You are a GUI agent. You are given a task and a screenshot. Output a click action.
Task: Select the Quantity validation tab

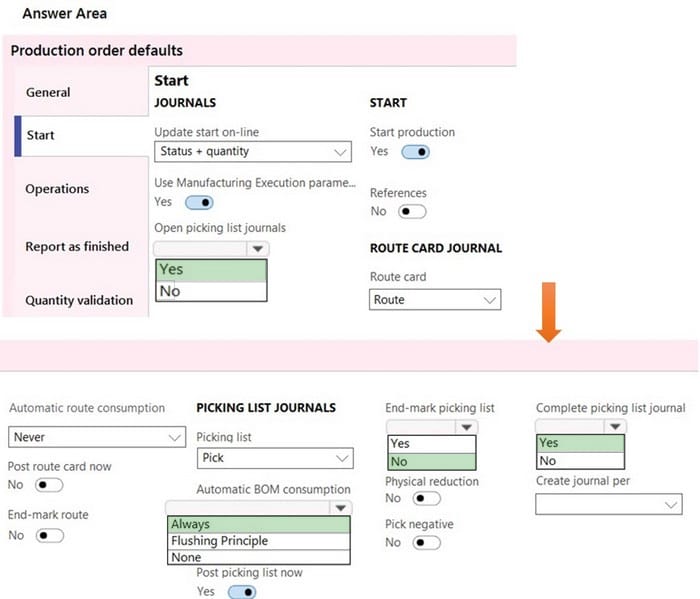(79, 300)
